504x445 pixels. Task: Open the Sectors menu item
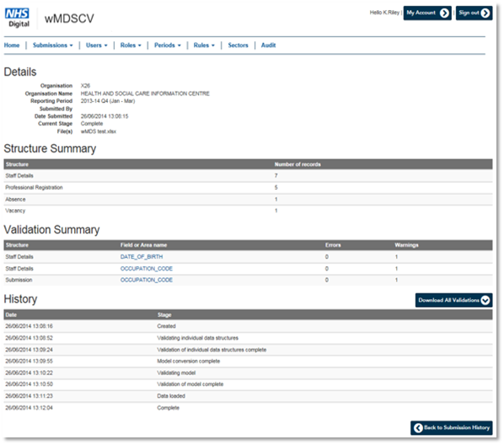click(239, 46)
